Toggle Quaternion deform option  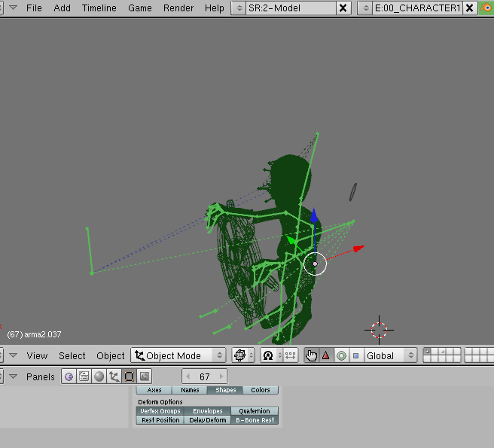pos(255,411)
